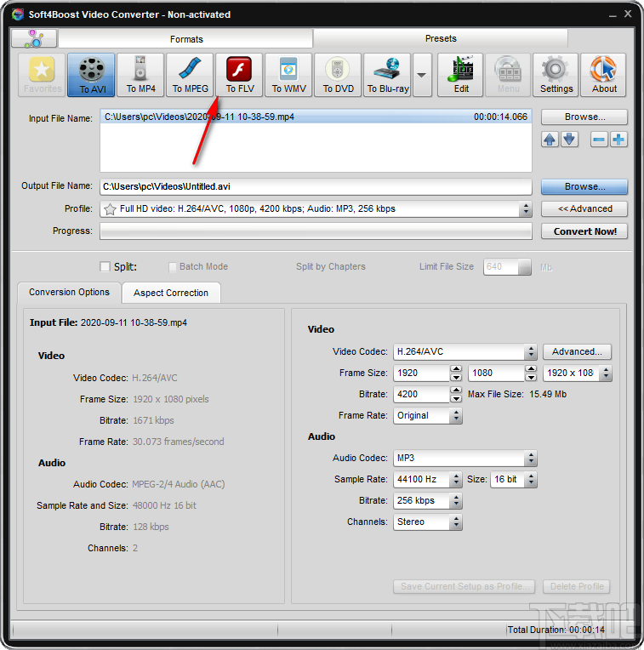The width and height of the screenshot is (644, 650).
Task: Open the disc Menu tool
Action: pos(508,75)
